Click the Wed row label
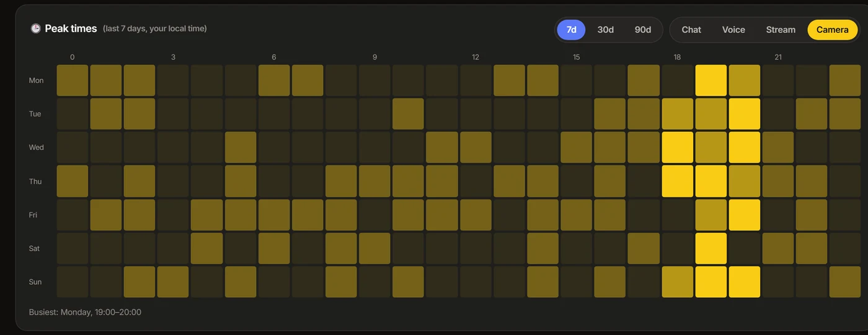 (x=36, y=147)
